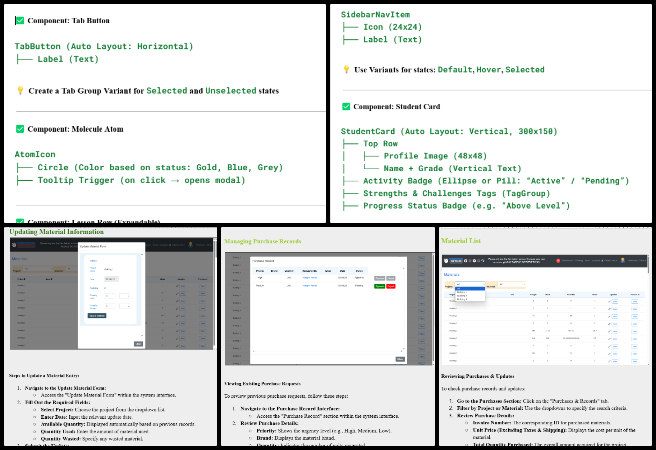Click the Select Project bullet
The width and height of the screenshot is (656, 450).
pyautogui.click(x=102, y=409)
